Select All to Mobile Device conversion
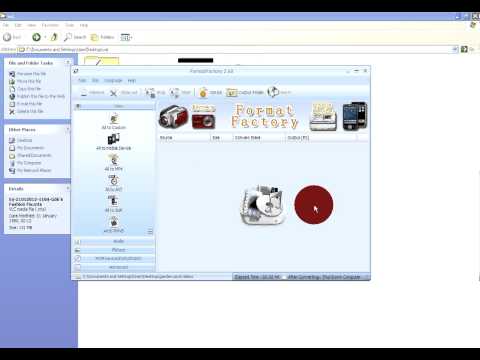 (x=114, y=142)
